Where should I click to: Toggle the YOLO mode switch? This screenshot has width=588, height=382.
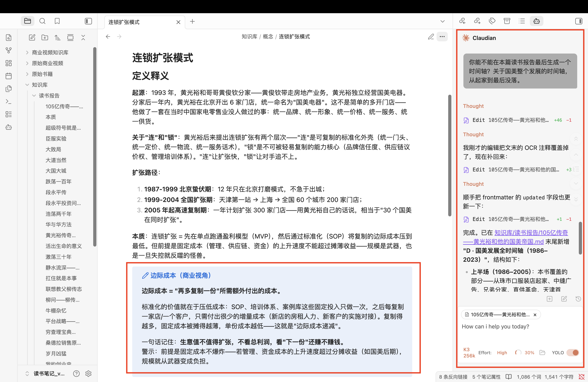tap(573, 353)
